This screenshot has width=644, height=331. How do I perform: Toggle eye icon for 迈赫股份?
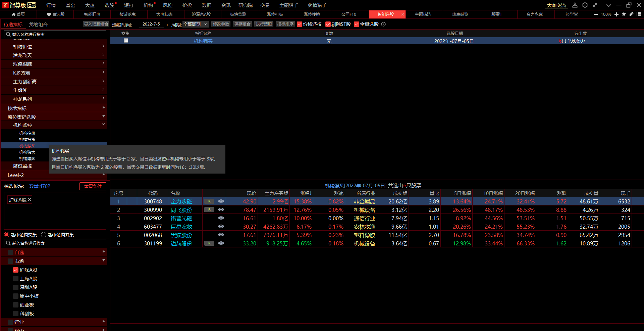pos(221,243)
